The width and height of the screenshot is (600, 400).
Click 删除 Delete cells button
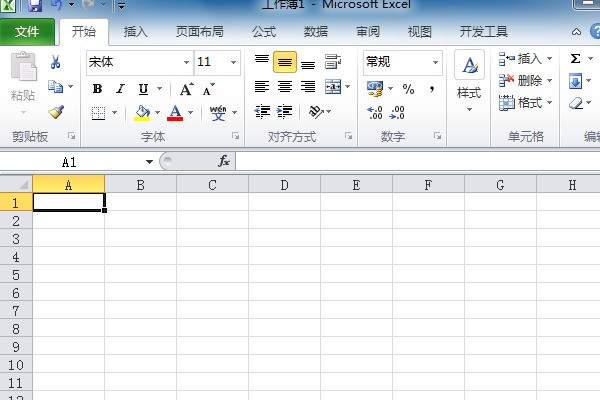(525, 80)
